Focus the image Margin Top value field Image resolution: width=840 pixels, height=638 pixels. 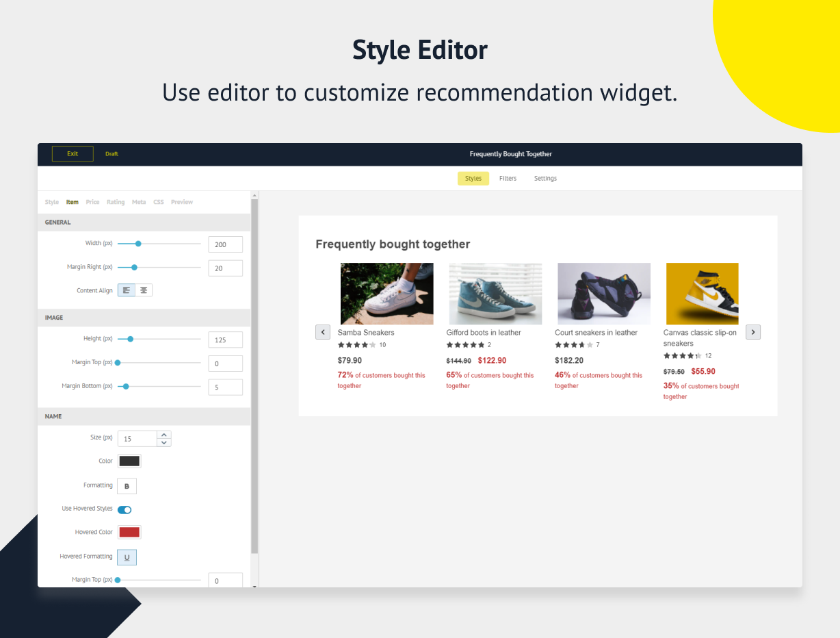coord(226,363)
